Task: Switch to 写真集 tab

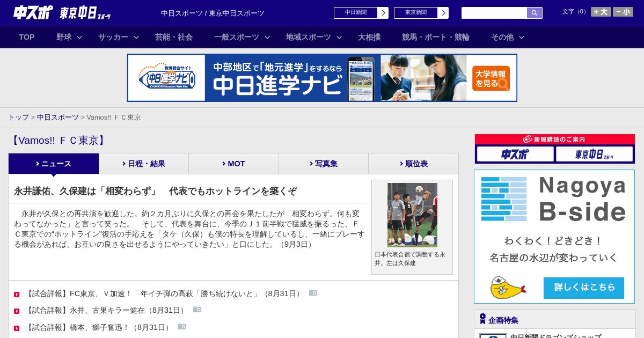Action: (324, 164)
